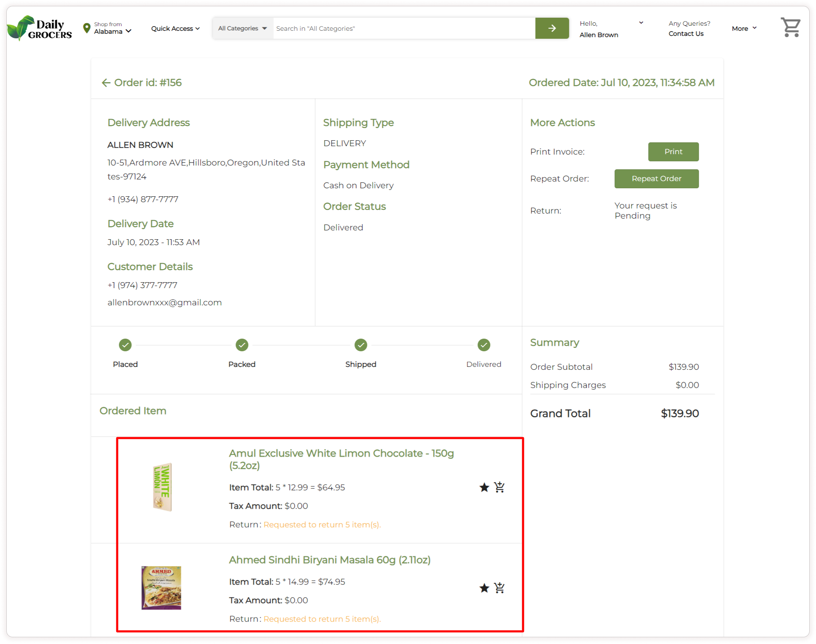Screen dimensions: 816x644
Task: Click the Repeat Order button
Action: click(x=656, y=179)
